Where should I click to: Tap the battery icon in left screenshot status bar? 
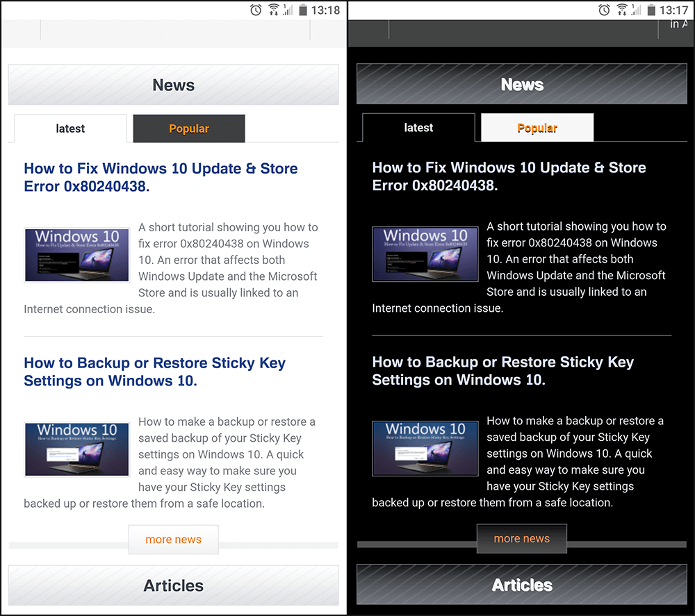click(x=303, y=10)
